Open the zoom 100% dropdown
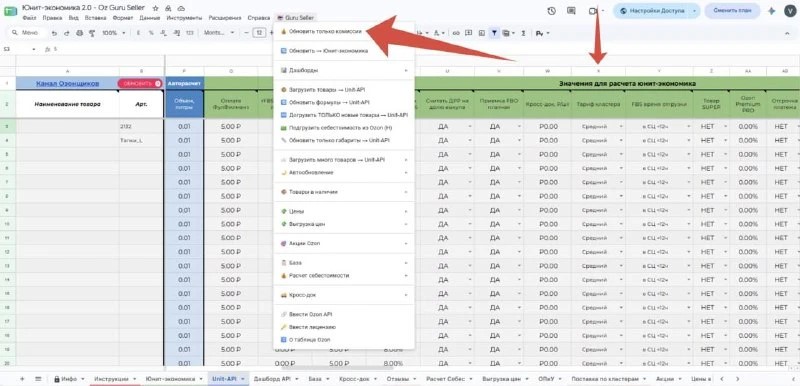The image size is (800, 386). tap(114, 33)
